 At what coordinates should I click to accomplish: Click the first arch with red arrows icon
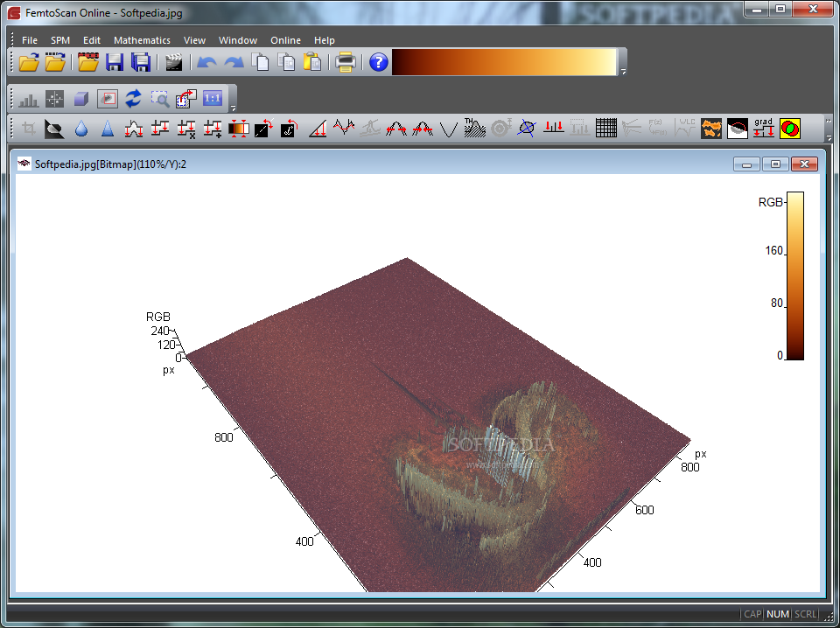tap(395, 129)
